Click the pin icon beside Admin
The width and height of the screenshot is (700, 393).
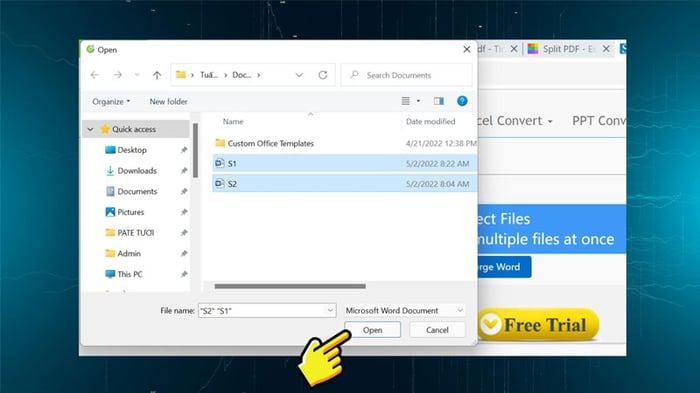[x=183, y=253]
